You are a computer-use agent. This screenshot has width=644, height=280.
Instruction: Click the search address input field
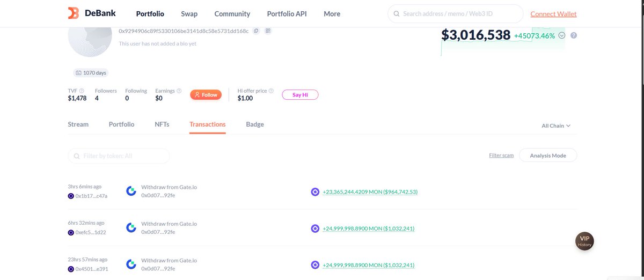pos(455,13)
